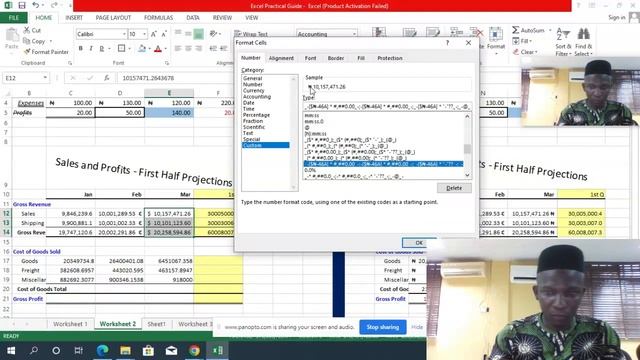Select Percentage in the Category list
The width and height of the screenshot is (640, 360).
[x=256, y=115]
